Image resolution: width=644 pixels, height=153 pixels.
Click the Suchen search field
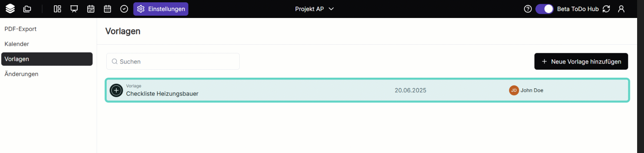point(173,62)
